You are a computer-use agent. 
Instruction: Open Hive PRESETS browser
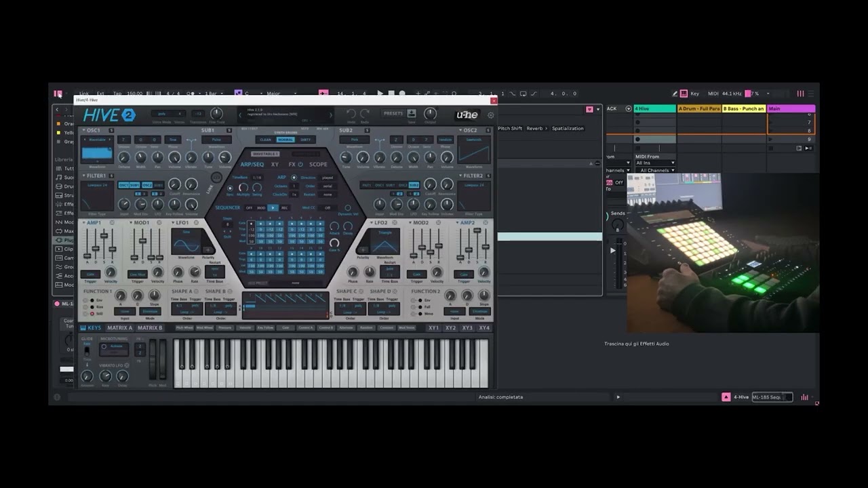(x=393, y=114)
